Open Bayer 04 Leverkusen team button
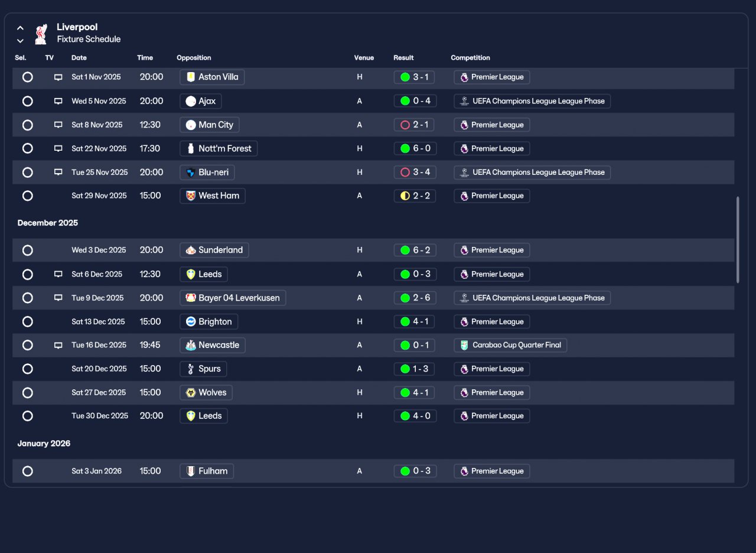This screenshot has width=756, height=553. tap(233, 298)
